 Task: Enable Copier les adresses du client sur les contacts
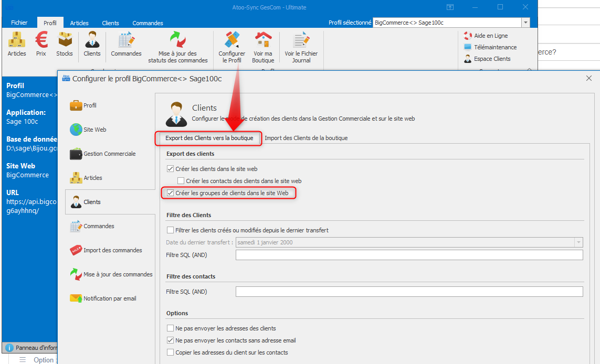tap(170, 352)
